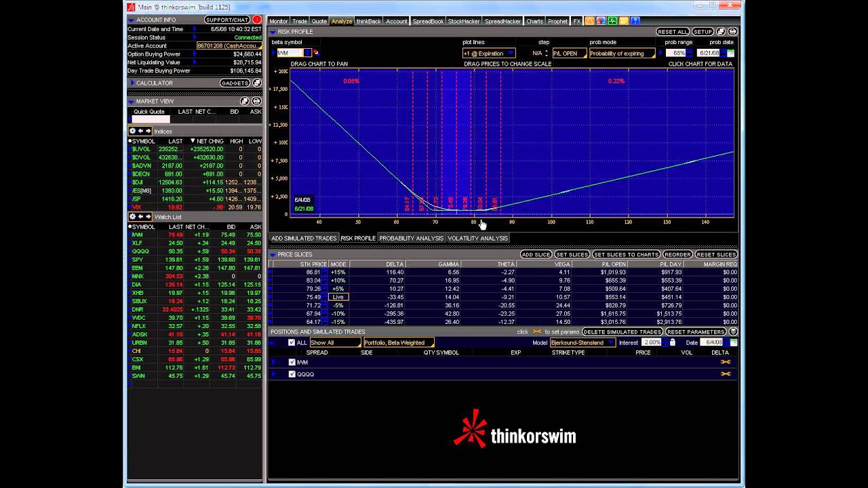Open the calendar icon next to positions Date field
Image resolution: width=868 pixels, height=488 pixels.
[x=733, y=343]
